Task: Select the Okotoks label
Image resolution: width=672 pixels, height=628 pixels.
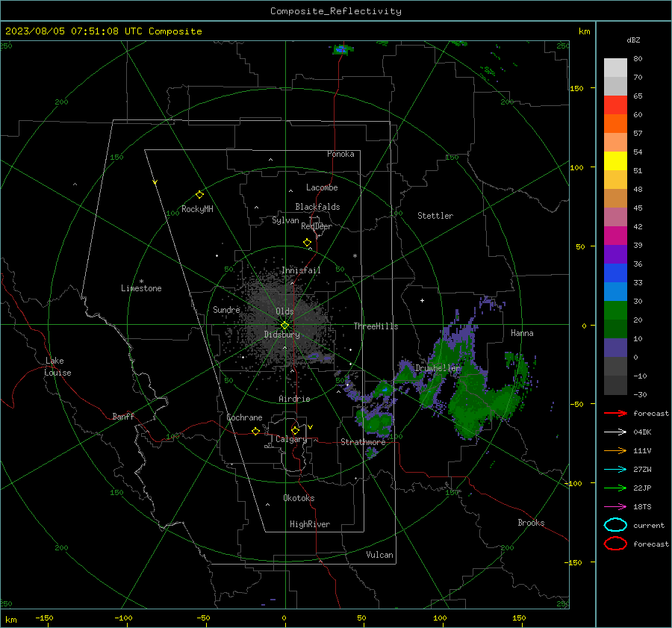Action: (x=299, y=498)
